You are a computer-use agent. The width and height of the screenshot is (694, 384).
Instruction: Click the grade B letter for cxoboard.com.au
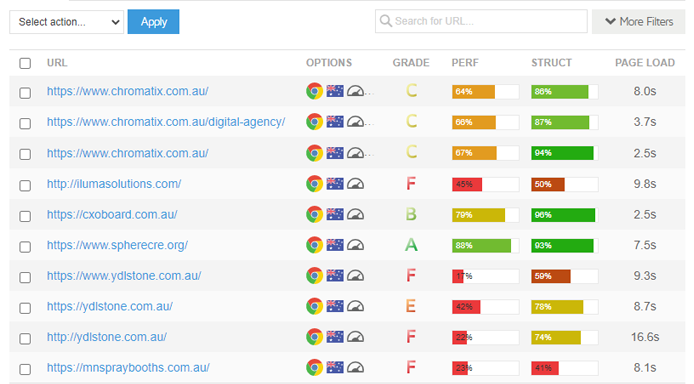click(411, 215)
